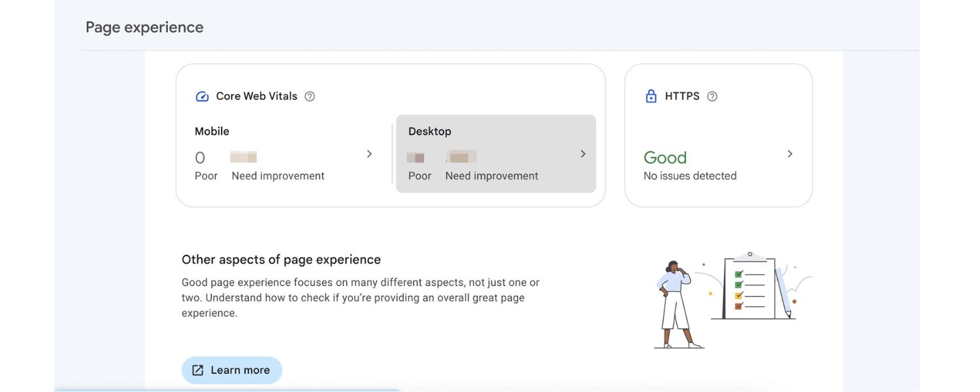Screen dimensions: 980x392
Task: Open the Good HTTPS status link
Action: pyautogui.click(x=665, y=156)
